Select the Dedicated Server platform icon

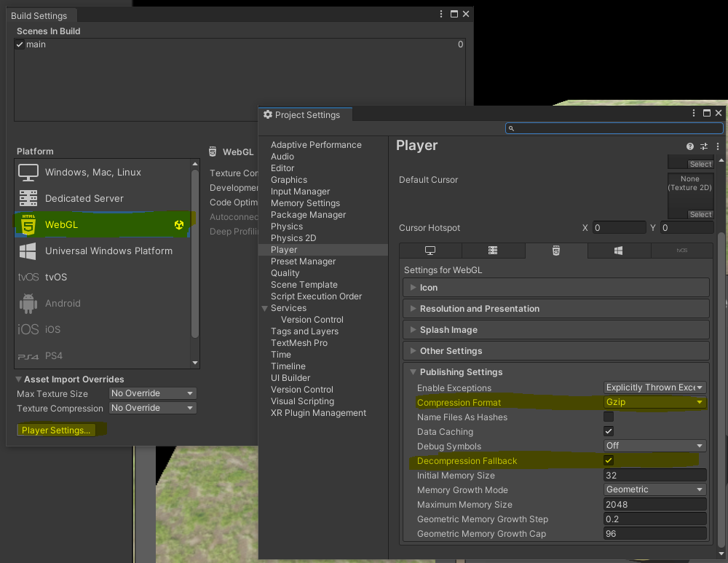pyautogui.click(x=28, y=198)
